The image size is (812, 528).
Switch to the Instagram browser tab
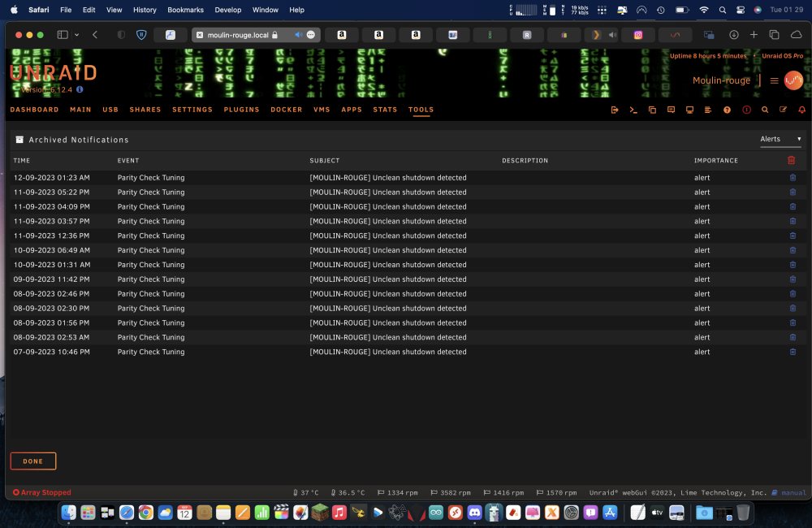coord(638,35)
